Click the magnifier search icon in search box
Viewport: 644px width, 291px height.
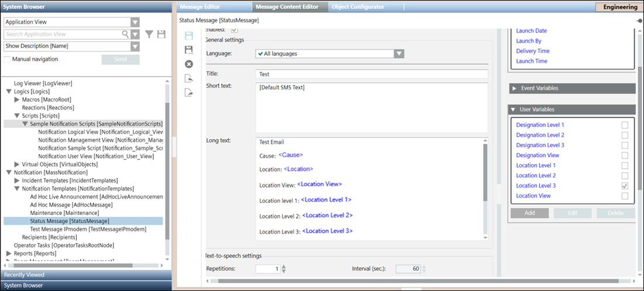coord(125,34)
